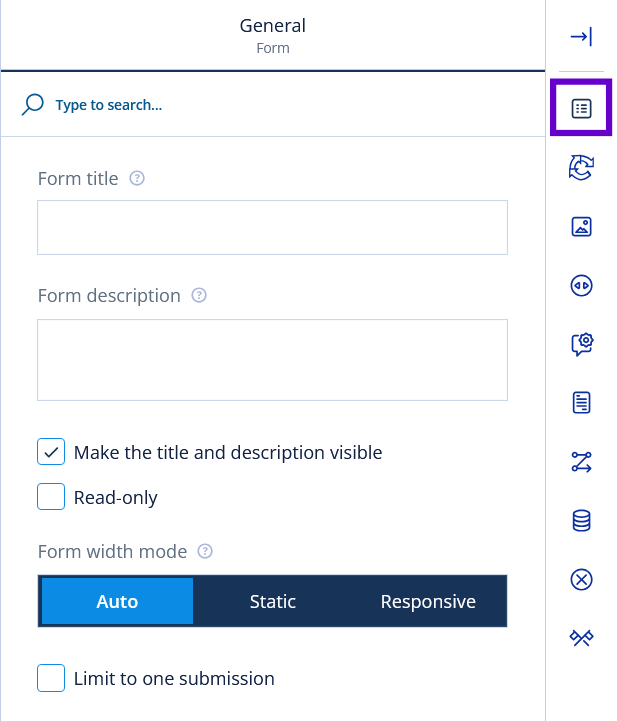Click the Form description text area
617x721 pixels.
[x=272, y=360]
